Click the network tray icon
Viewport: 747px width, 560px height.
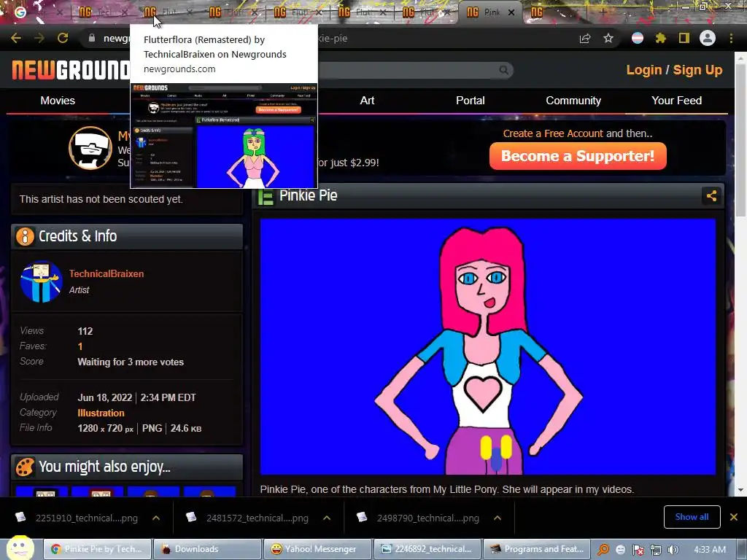coord(656,550)
